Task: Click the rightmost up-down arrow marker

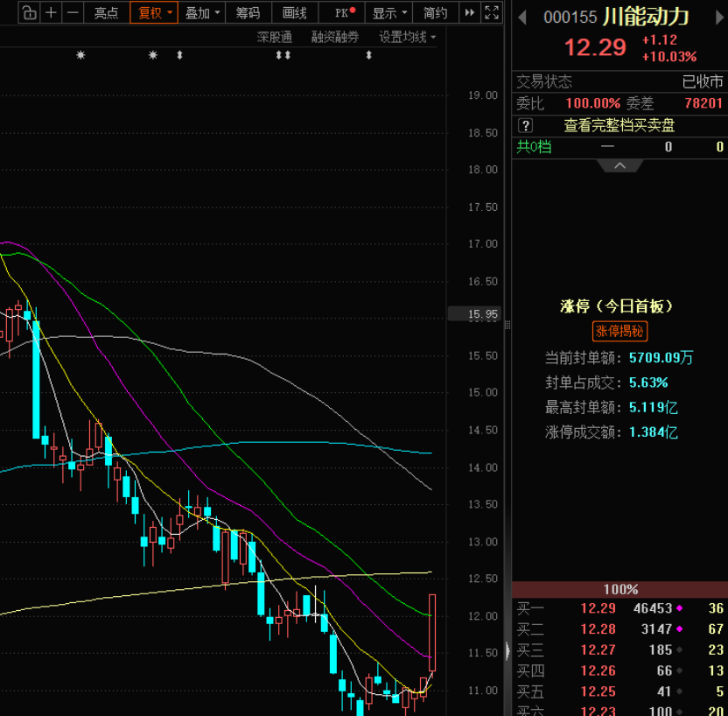Action: pyautogui.click(x=368, y=55)
